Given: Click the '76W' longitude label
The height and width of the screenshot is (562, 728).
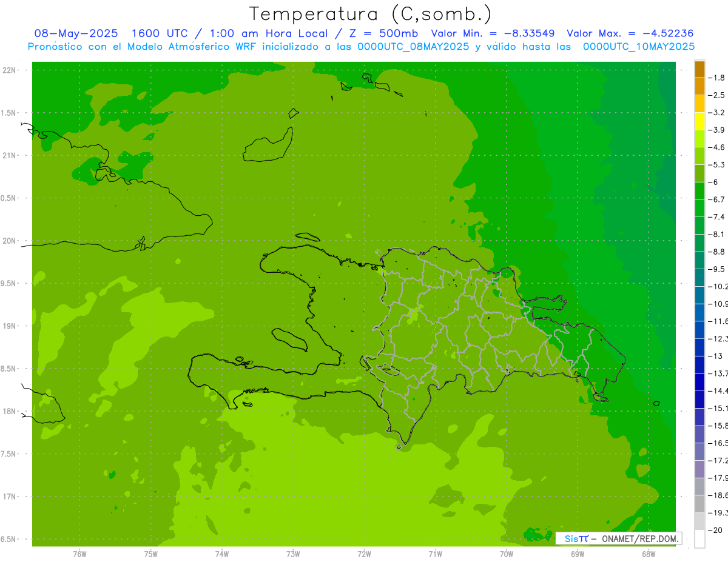Looking at the screenshot, I should (79, 554).
